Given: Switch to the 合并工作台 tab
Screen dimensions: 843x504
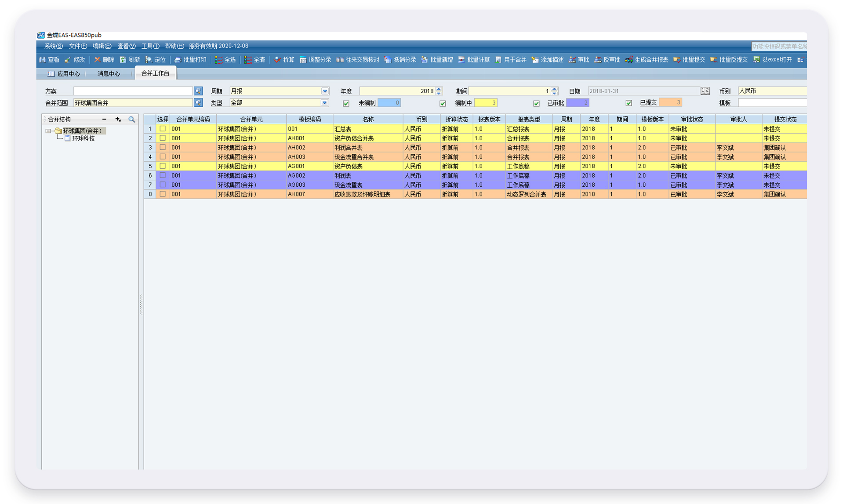Looking at the screenshot, I should (155, 73).
